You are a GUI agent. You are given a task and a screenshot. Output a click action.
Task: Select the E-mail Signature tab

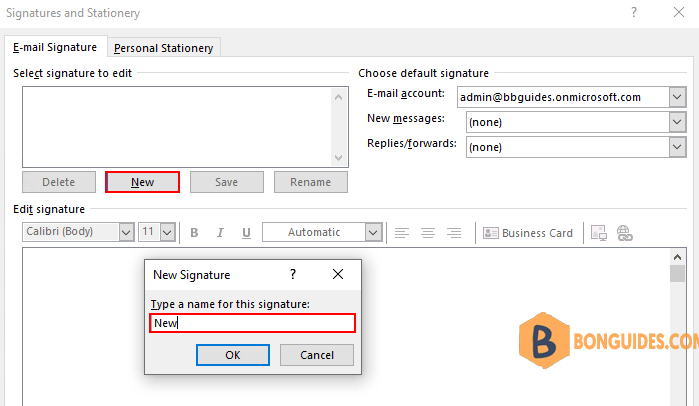(55, 47)
